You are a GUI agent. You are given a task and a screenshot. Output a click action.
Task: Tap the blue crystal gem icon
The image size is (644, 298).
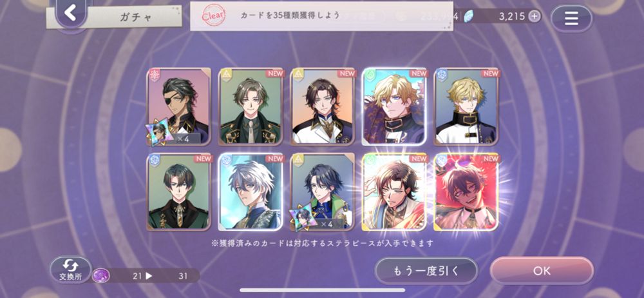[x=468, y=17]
